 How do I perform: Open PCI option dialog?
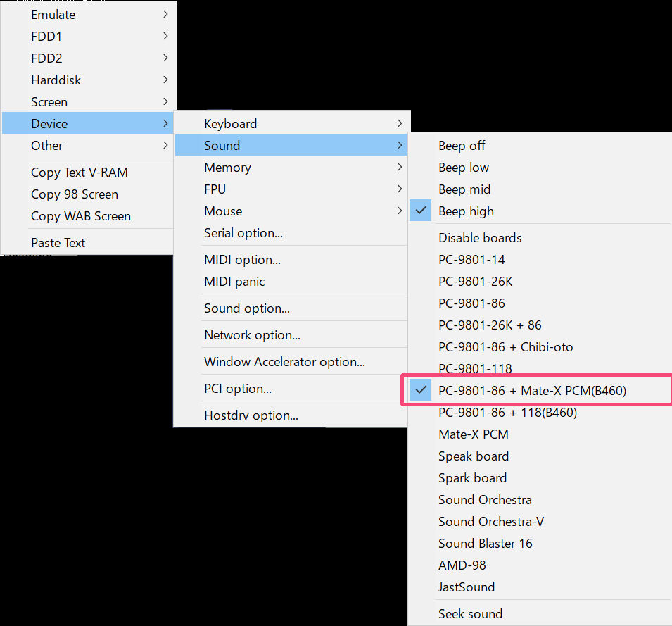tap(291, 389)
